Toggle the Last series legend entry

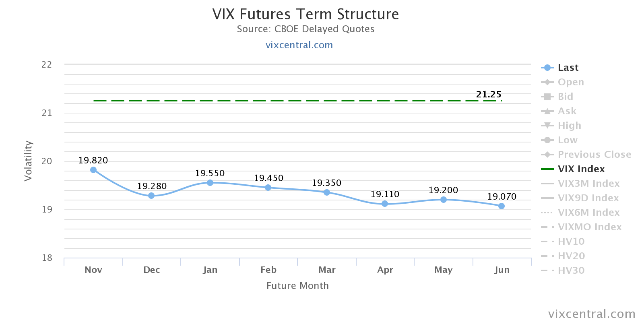pyautogui.click(x=568, y=68)
